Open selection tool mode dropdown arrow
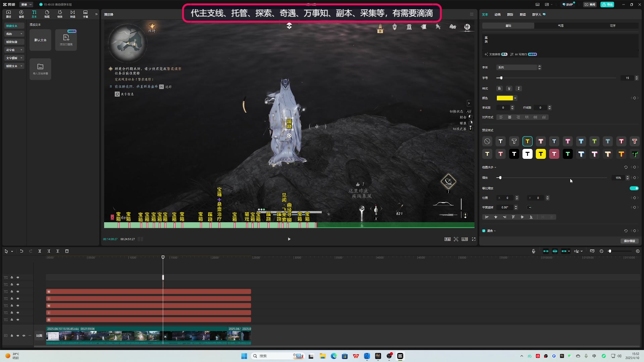Viewport: 644px width, 362px height. (x=12, y=251)
